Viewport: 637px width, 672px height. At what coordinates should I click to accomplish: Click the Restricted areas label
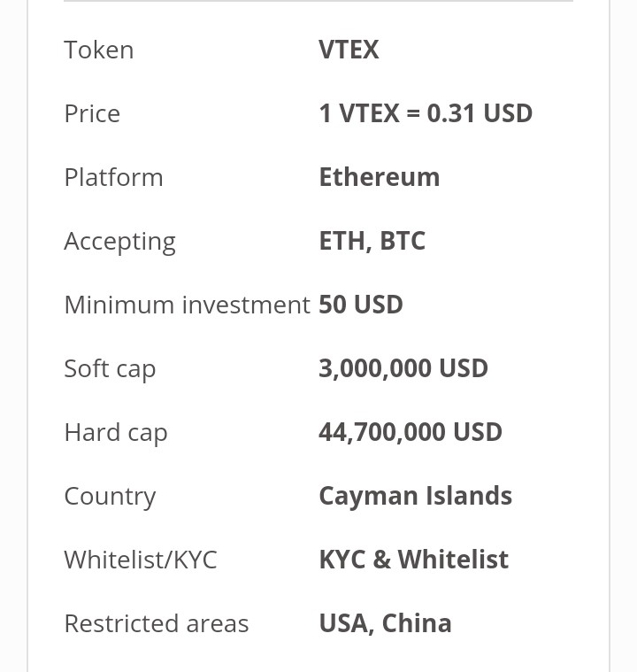[156, 623]
